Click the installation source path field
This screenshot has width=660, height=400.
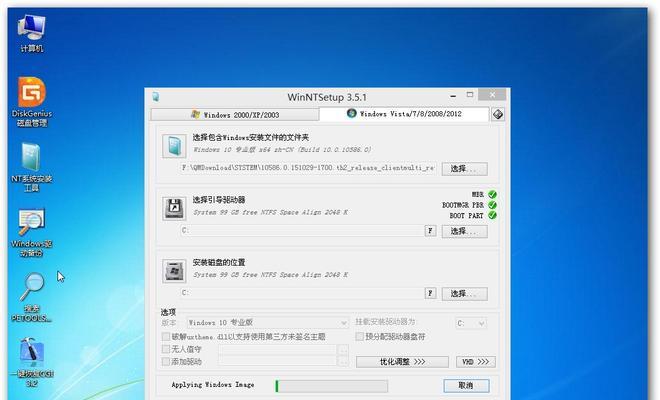coord(308,168)
